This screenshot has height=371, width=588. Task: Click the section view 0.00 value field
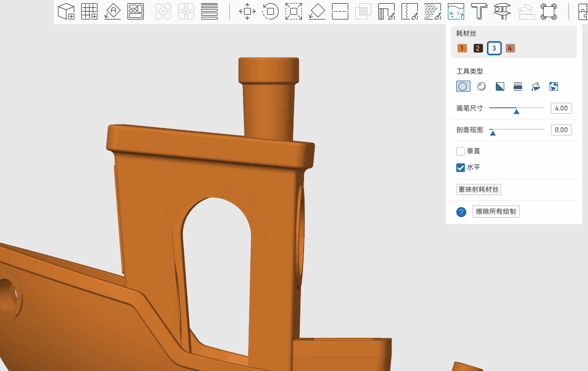coord(561,130)
